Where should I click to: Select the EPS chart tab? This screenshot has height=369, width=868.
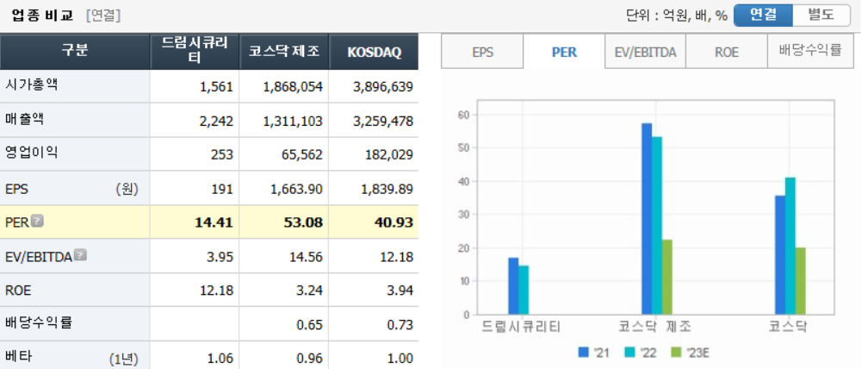pos(482,52)
